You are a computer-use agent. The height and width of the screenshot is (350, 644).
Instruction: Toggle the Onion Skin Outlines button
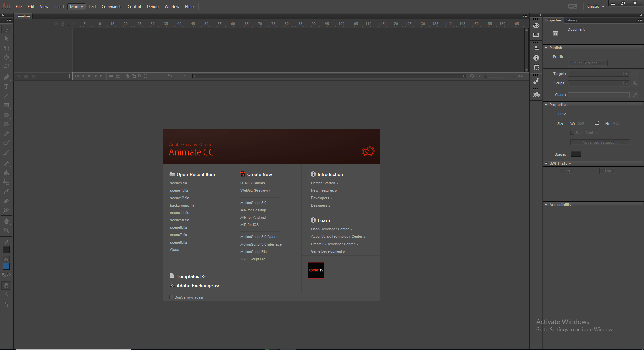133,76
